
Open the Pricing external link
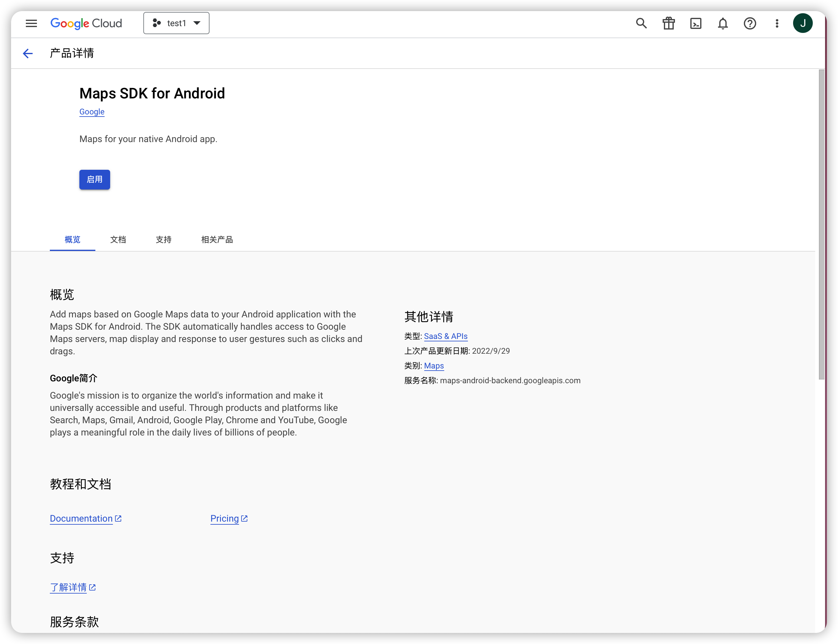click(x=229, y=518)
